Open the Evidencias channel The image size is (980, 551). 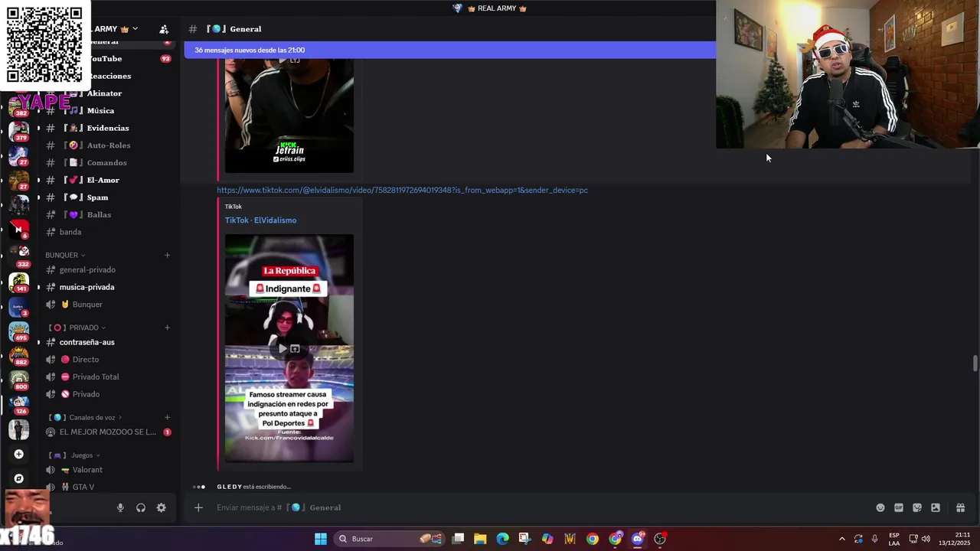[107, 128]
